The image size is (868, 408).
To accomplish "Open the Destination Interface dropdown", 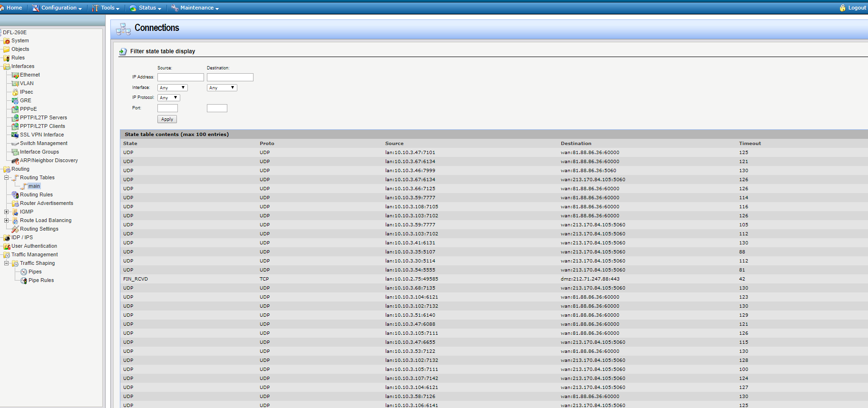I will click(222, 87).
